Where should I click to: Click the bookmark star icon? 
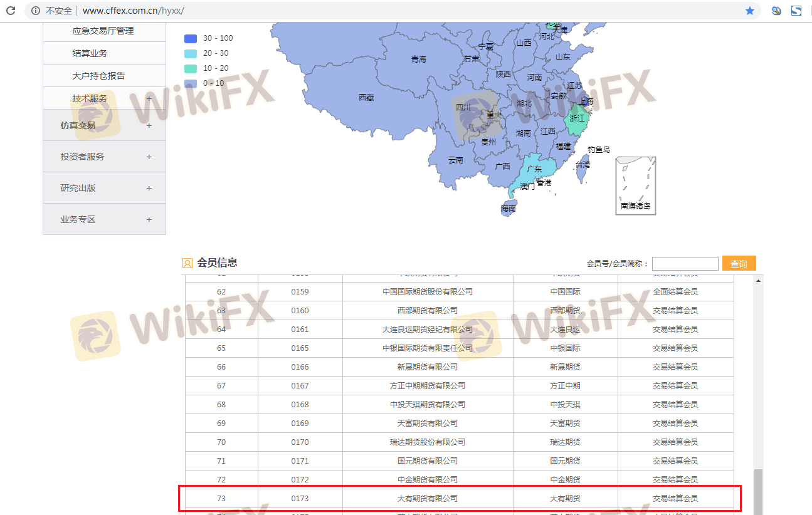pos(750,11)
